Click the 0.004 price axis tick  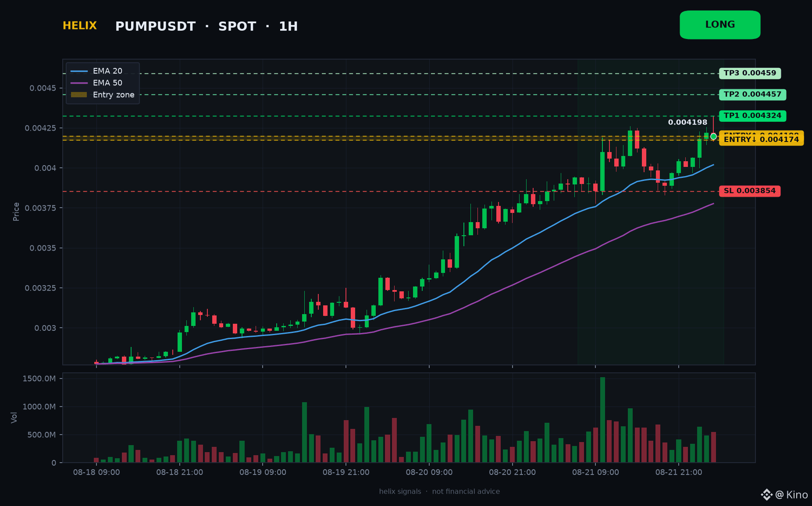pyautogui.click(x=46, y=168)
